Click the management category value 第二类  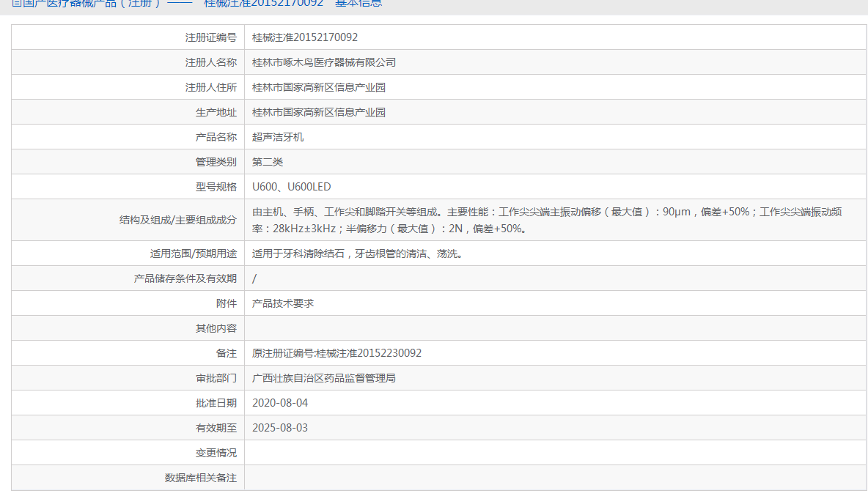click(x=268, y=162)
